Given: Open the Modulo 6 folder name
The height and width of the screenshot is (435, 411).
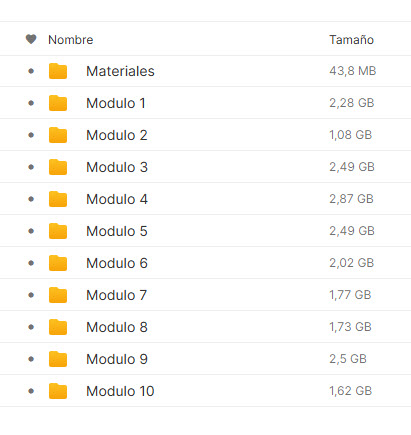Looking at the screenshot, I should (117, 263).
